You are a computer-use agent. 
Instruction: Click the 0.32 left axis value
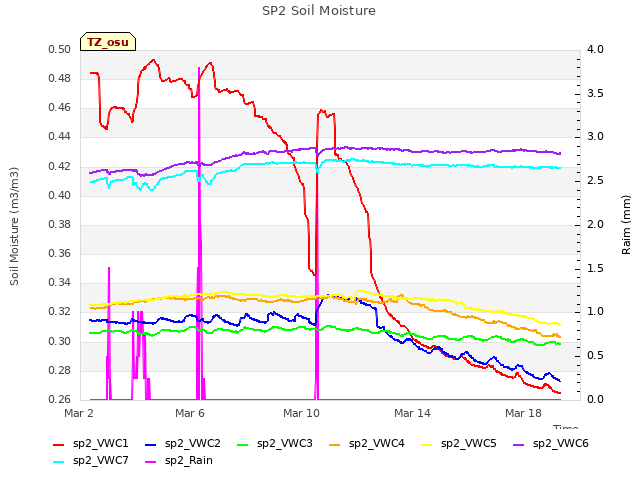coord(60,312)
